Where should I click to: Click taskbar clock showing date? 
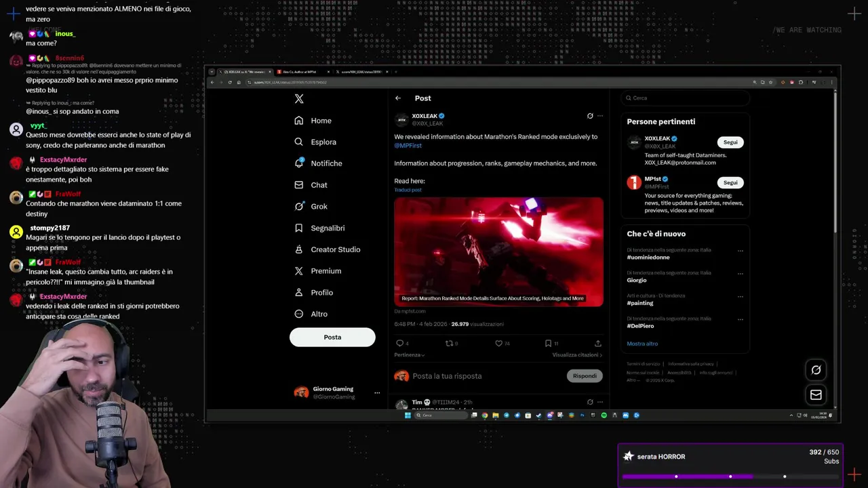coord(819,415)
